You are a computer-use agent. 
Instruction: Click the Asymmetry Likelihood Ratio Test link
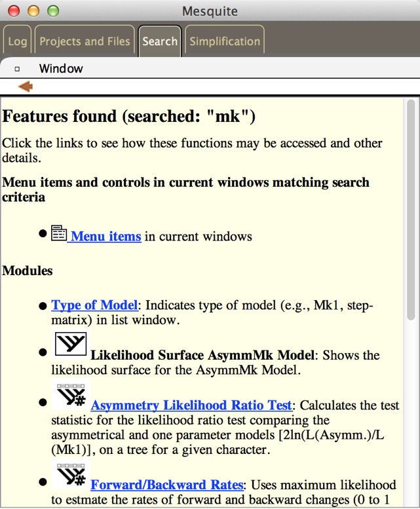click(191, 406)
